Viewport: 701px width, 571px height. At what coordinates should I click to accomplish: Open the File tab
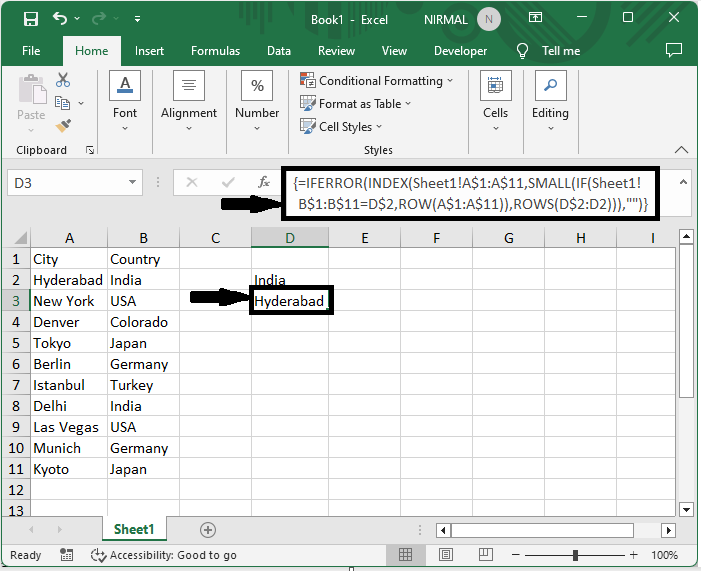31,51
